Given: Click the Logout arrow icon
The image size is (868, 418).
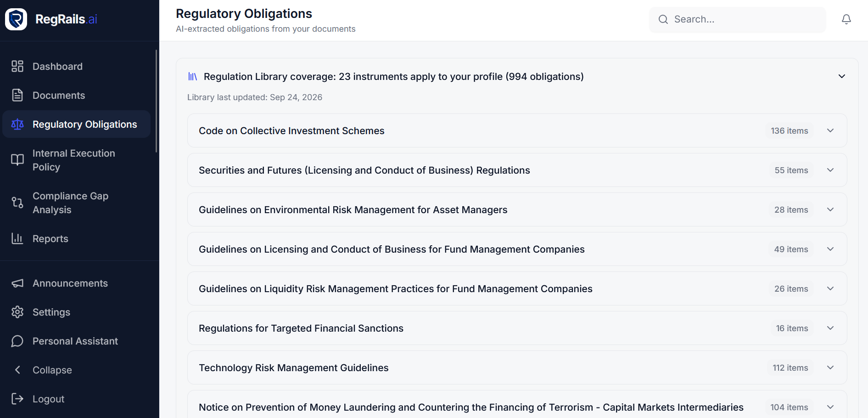Looking at the screenshot, I should 17,399.
